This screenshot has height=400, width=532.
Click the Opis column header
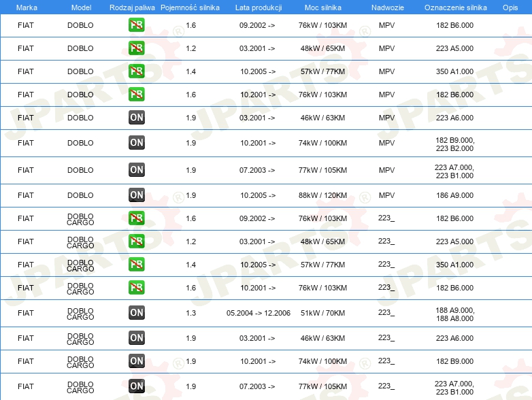pyautogui.click(x=510, y=7)
